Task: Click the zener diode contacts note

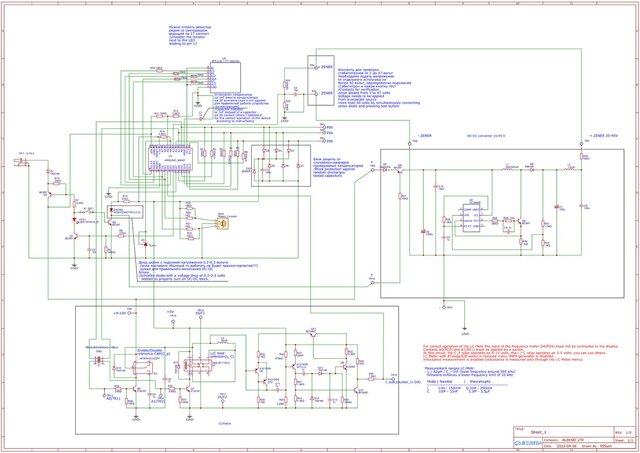Action: (379, 88)
